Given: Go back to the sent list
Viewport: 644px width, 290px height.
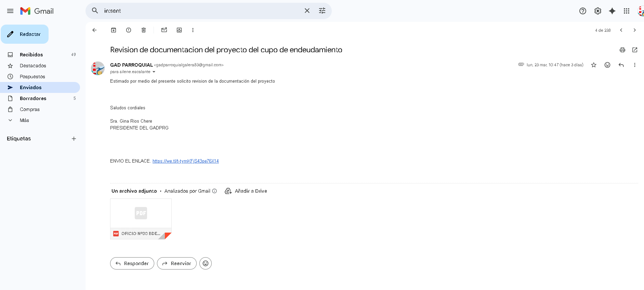Looking at the screenshot, I should 94,30.
